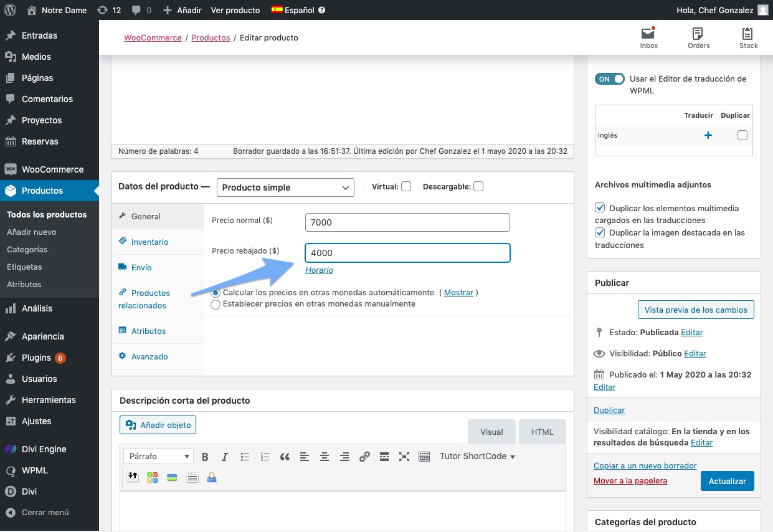
Task: Click in the Precio normal input field
Action: click(407, 222)
